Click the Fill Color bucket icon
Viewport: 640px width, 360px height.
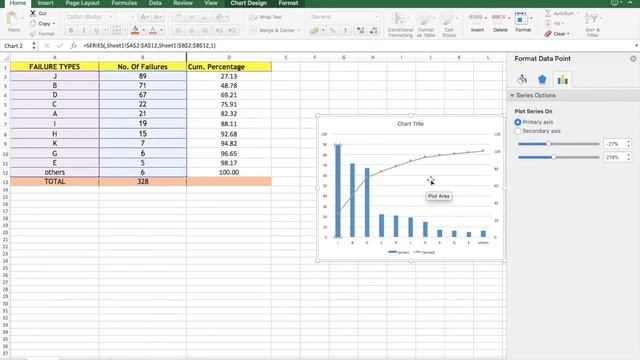tap(135, 30)
